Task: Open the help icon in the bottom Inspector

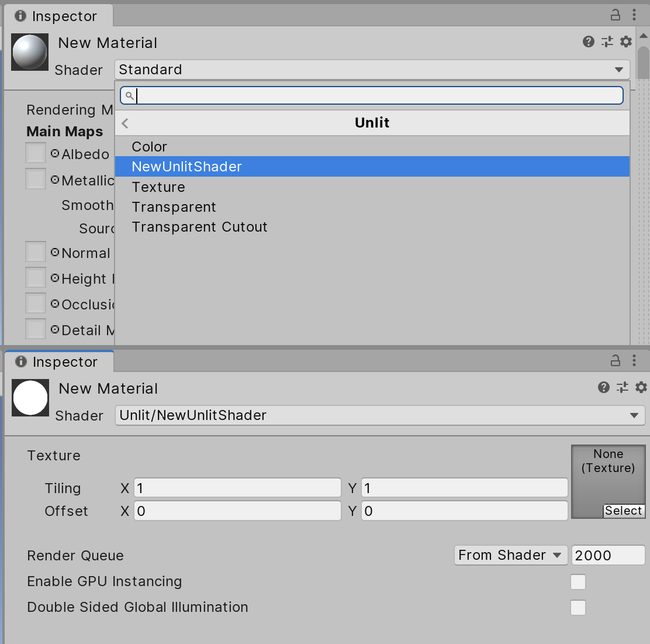Action: click(x=604, y=387)
